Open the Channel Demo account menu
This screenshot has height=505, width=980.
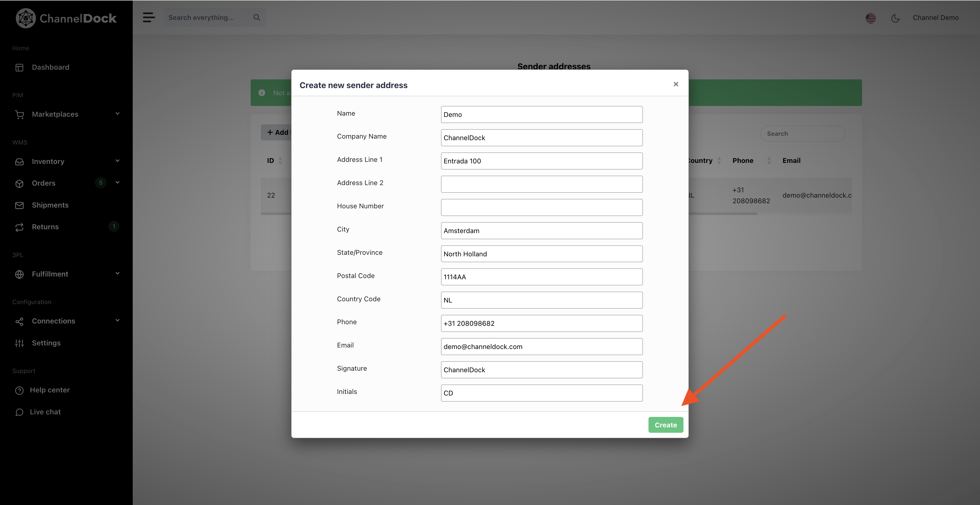936,18
